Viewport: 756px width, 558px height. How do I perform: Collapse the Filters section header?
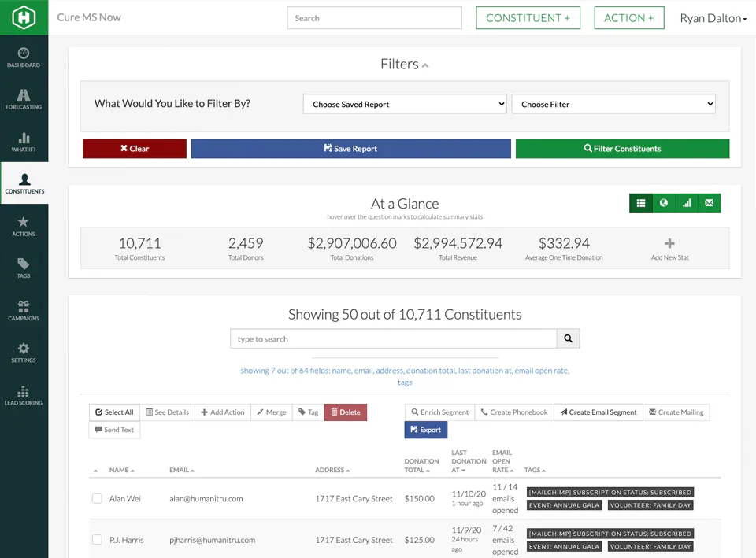(405, 64)
